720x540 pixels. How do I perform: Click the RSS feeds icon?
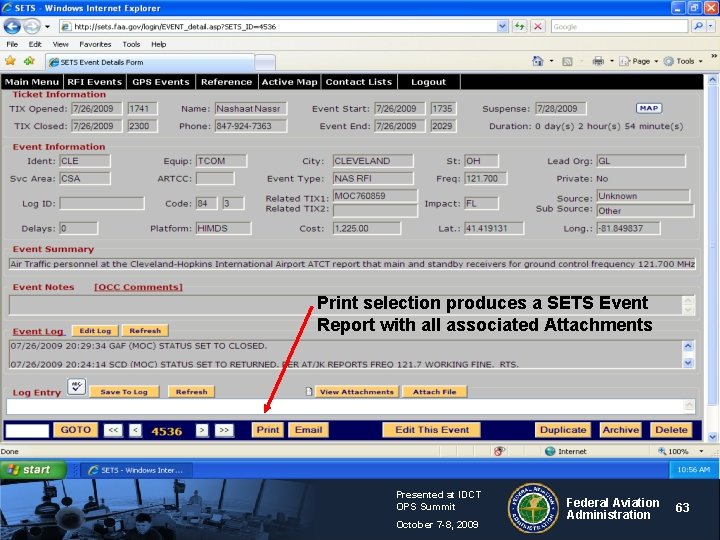tap(567, 61)
